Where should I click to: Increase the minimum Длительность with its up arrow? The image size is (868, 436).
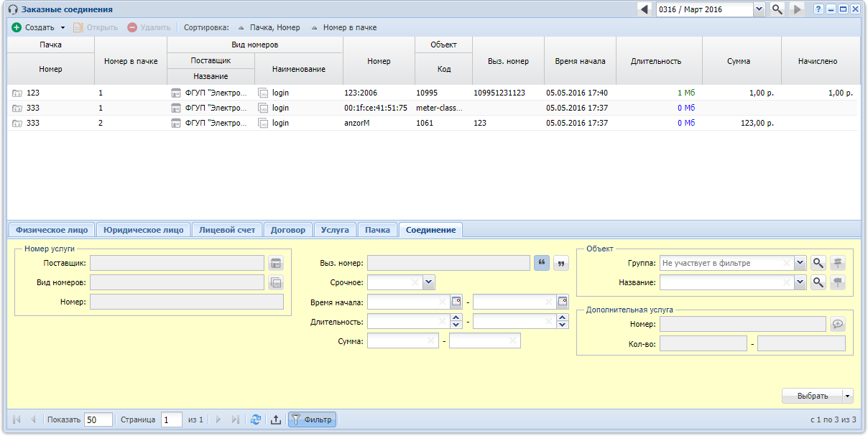tap(456, 318)
